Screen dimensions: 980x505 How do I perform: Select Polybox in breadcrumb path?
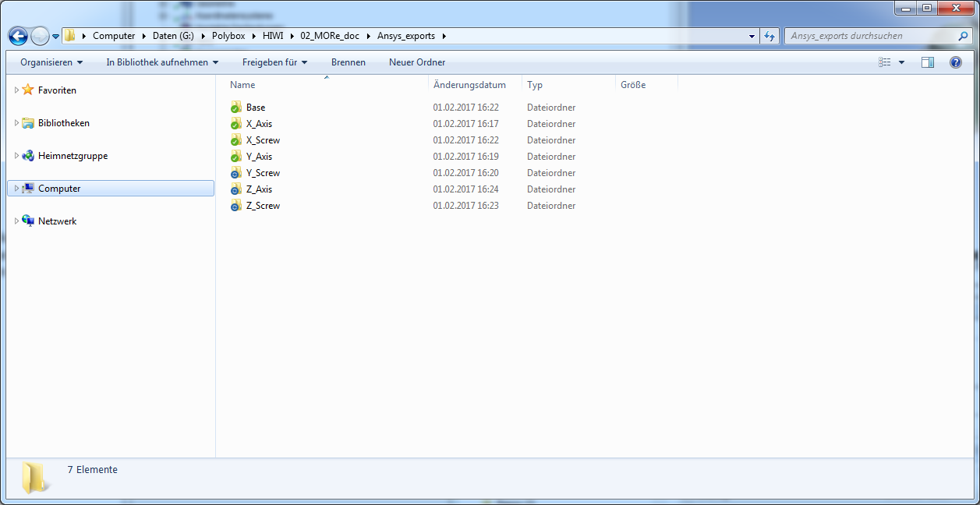[229, 36]
